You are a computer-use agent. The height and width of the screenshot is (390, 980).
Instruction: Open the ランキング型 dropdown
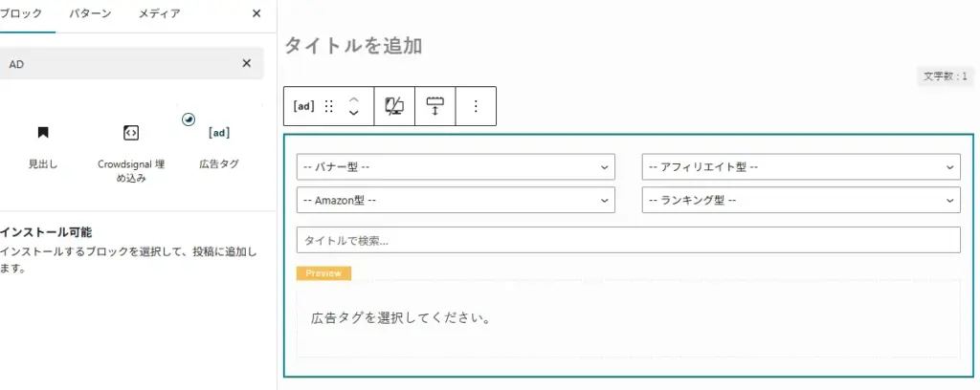click(x=801, y=201)
